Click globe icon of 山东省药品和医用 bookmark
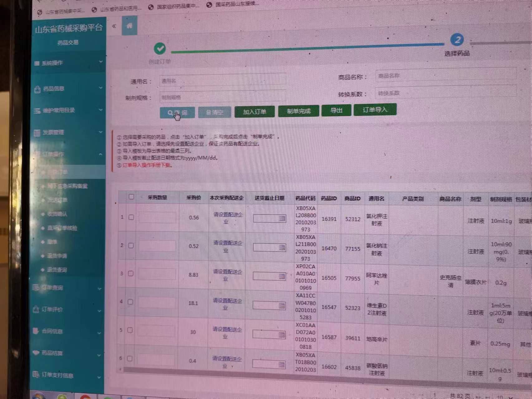Viewport: 532px width, 399px height. (x=94, y=10)
